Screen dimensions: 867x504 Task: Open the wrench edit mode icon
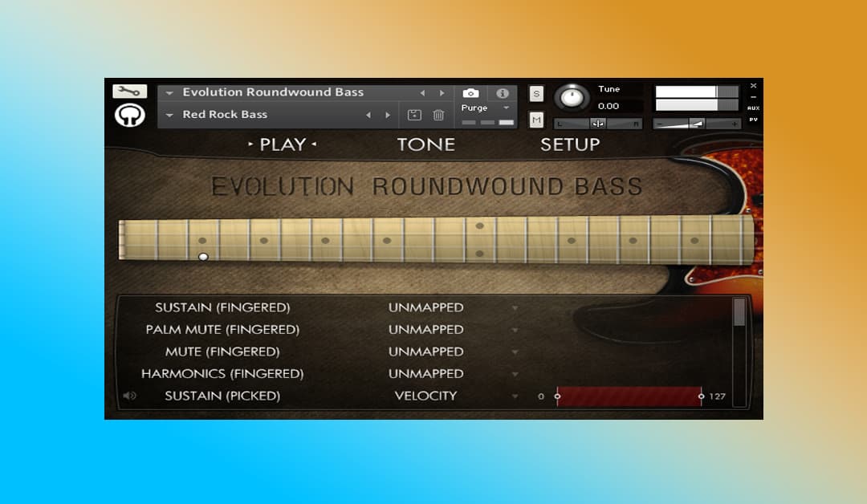click(x=129, y=91)
